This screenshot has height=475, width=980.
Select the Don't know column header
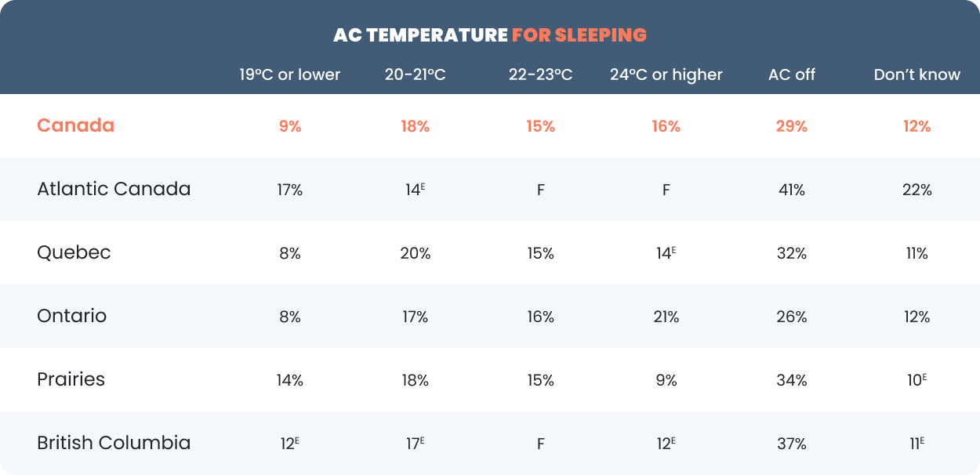[x=917, y=74]
